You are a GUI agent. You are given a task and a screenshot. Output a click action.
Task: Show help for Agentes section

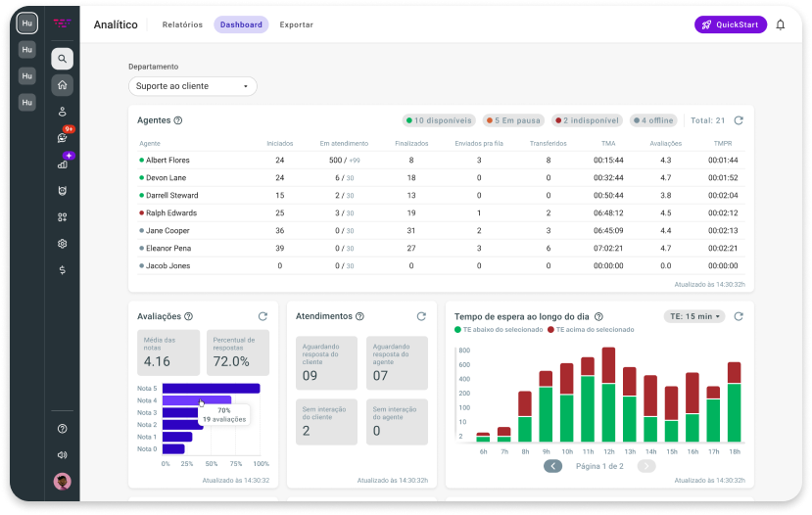178,120
